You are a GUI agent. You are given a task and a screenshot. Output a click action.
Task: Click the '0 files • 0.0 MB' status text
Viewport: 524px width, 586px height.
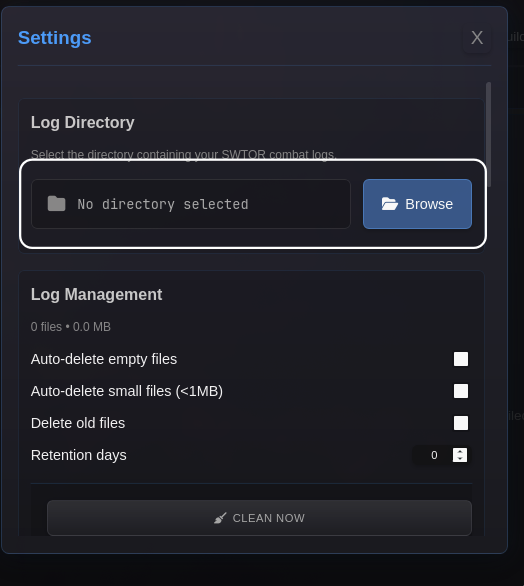click(x=71, y=327)
